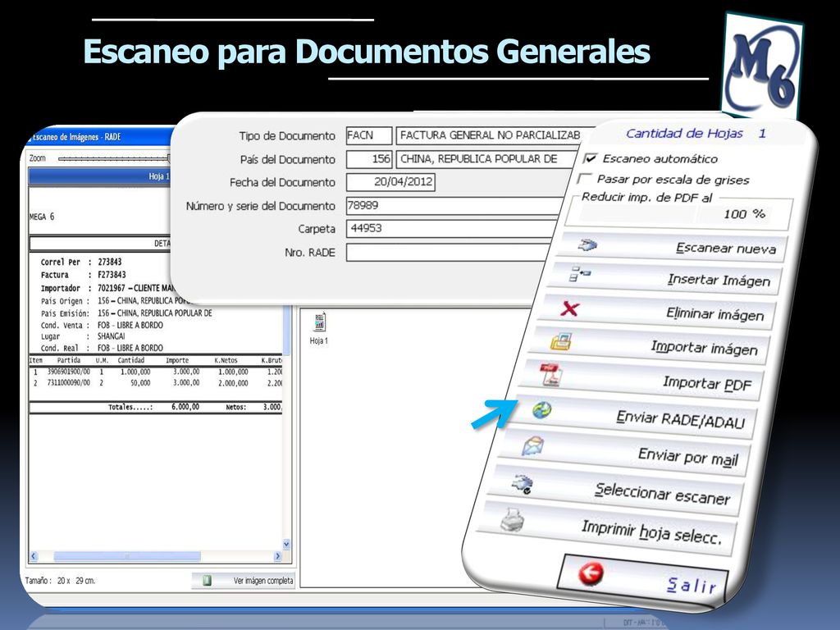Select the Hoja 1 page thumbnail
The width and height of the screenshot is (840, 630).
319,329
